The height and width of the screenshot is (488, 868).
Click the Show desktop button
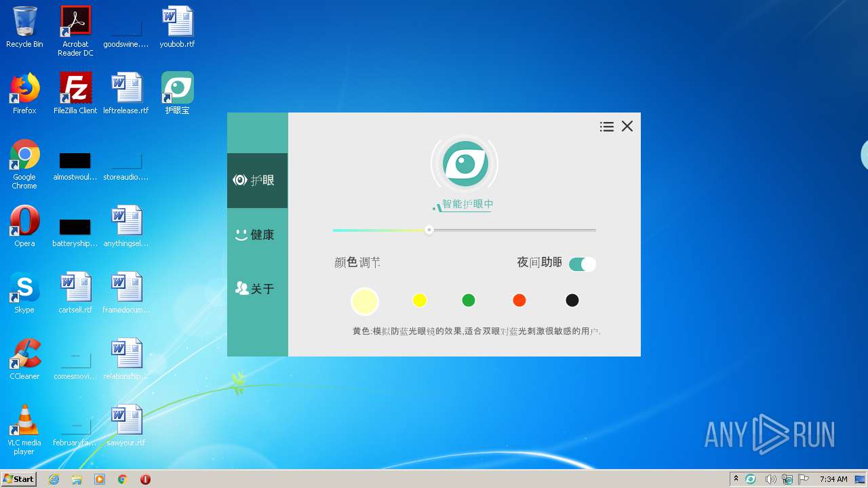click(x=861, y=479)
